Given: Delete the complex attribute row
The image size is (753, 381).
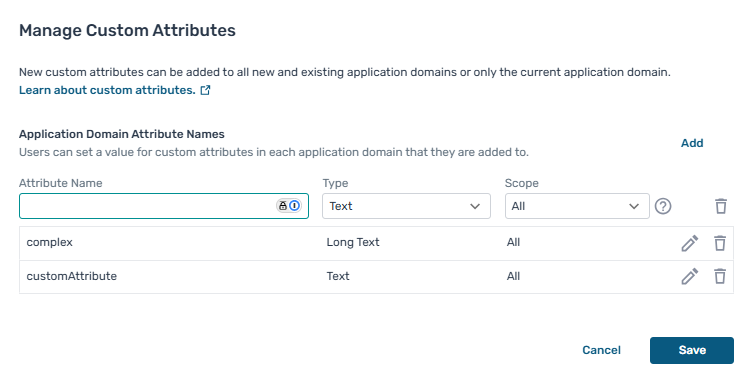Looking at the screenshot, I should (719, 243).
